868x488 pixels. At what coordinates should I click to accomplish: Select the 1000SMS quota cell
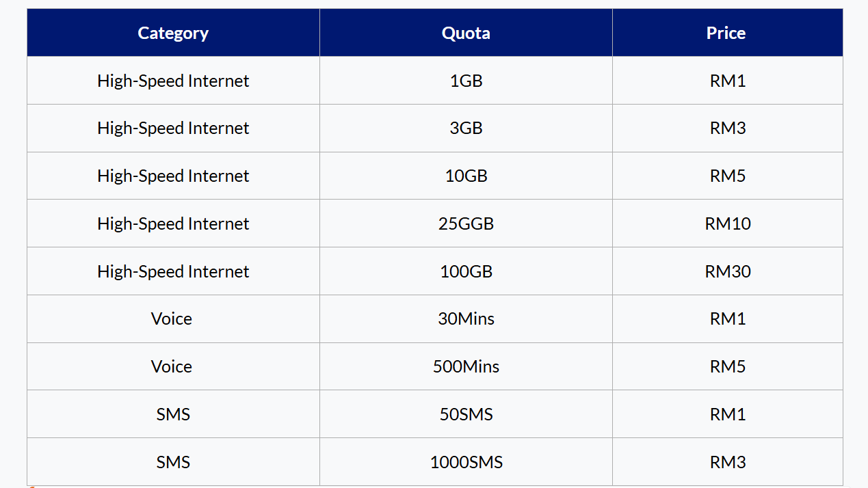tap(466, 462)
